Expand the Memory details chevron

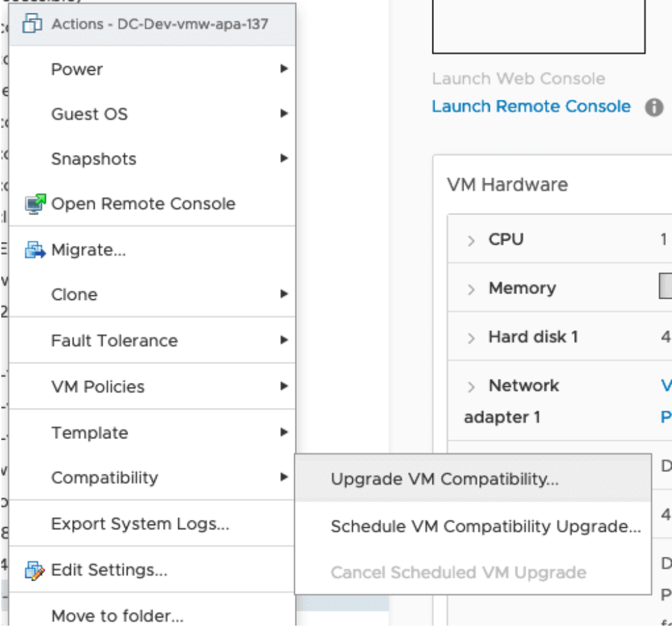(x=472, y=288)
